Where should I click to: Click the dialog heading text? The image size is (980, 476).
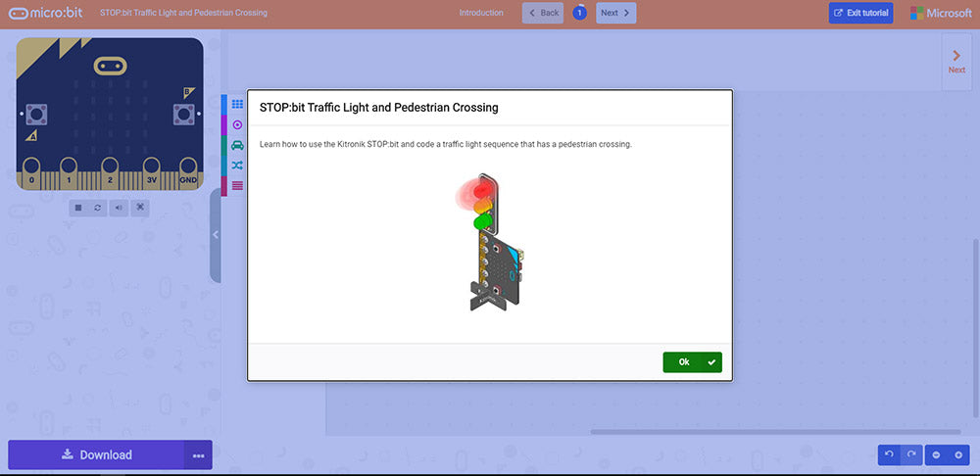pos(378,108)
